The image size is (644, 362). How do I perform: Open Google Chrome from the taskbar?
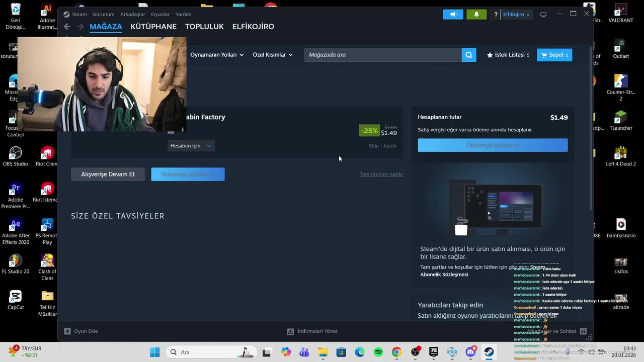pos(396,352)
